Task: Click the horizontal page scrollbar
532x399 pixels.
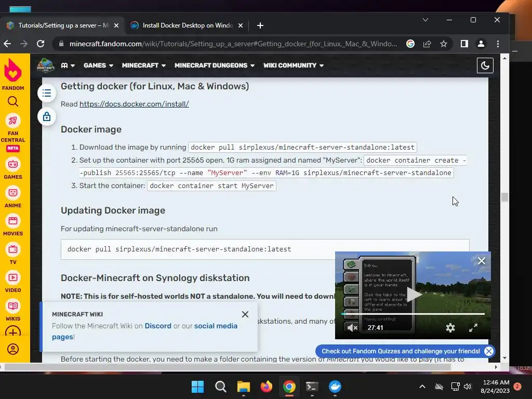Action: [228, 367]
